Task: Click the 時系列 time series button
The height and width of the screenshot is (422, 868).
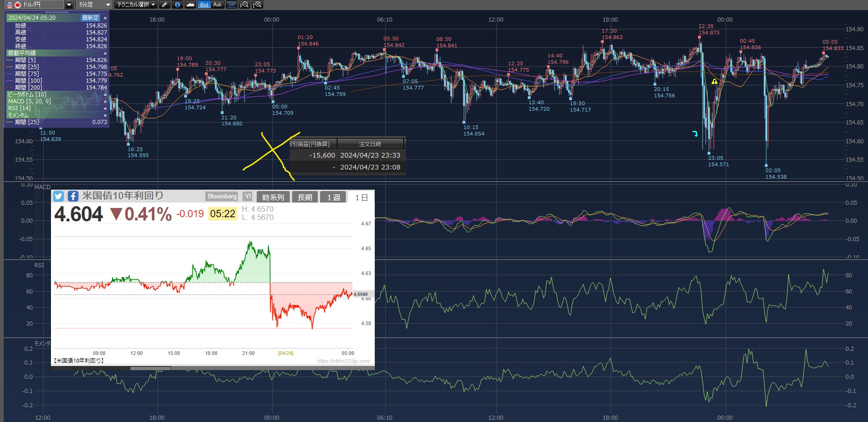Action: tap(273, 197)
